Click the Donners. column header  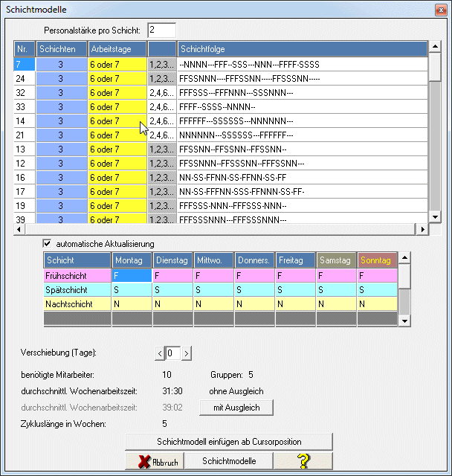[254, 260]
